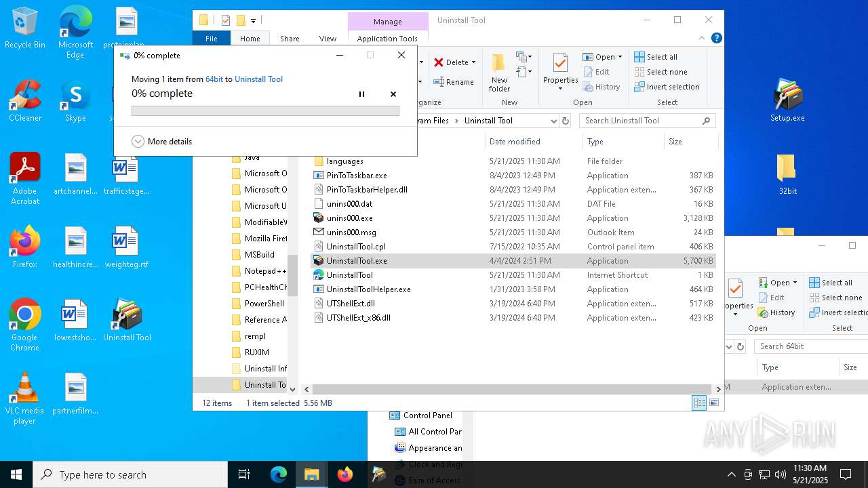Click Select all
Screen dimensions: 868x488
pyautogui.click(x=656, y=57)
